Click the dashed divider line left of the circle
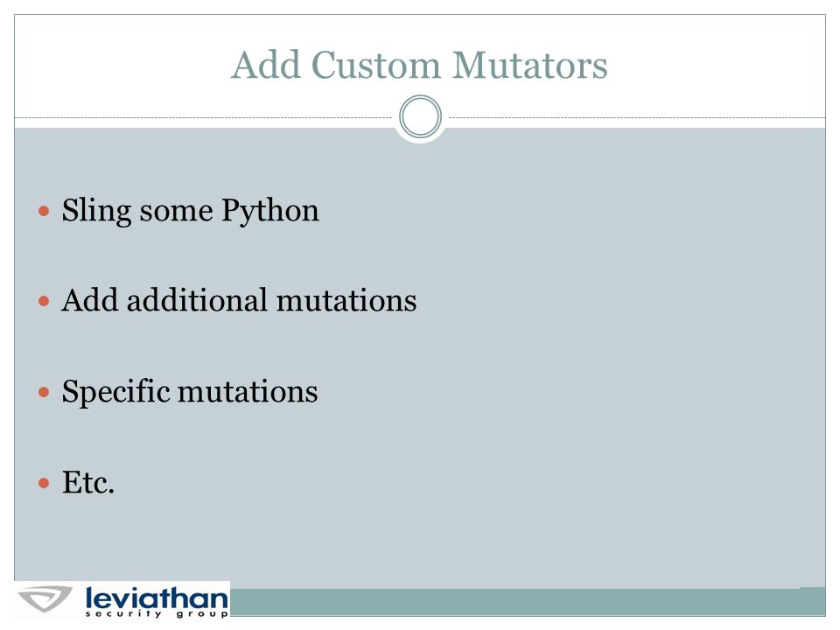The image size is (840, 630). click(x=204, y=117)
